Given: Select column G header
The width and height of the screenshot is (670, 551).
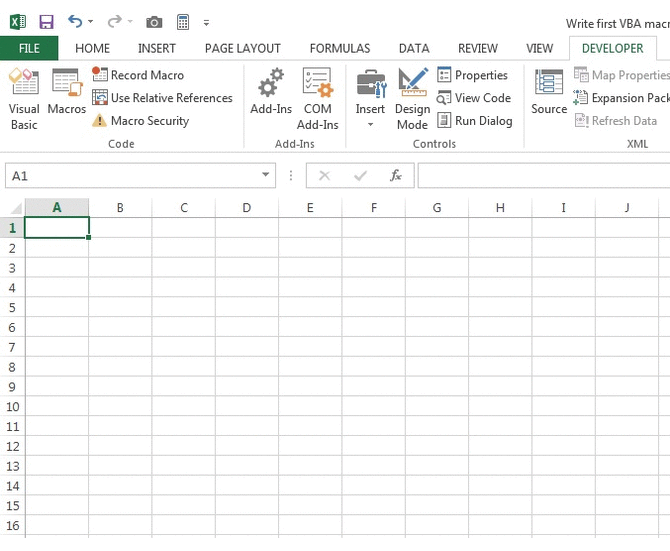Looking at the screenshot, I should (437, 208).
